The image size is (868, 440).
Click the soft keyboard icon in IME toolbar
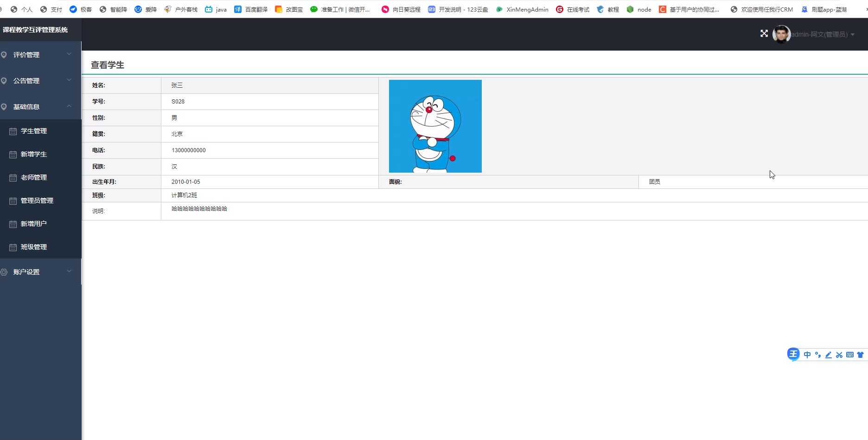point(850,355)
